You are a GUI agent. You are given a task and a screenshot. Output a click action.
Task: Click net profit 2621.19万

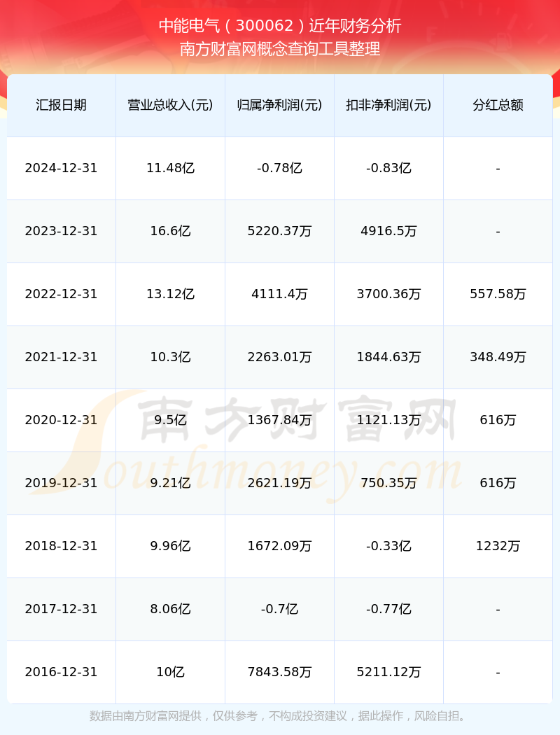point(280,483)
